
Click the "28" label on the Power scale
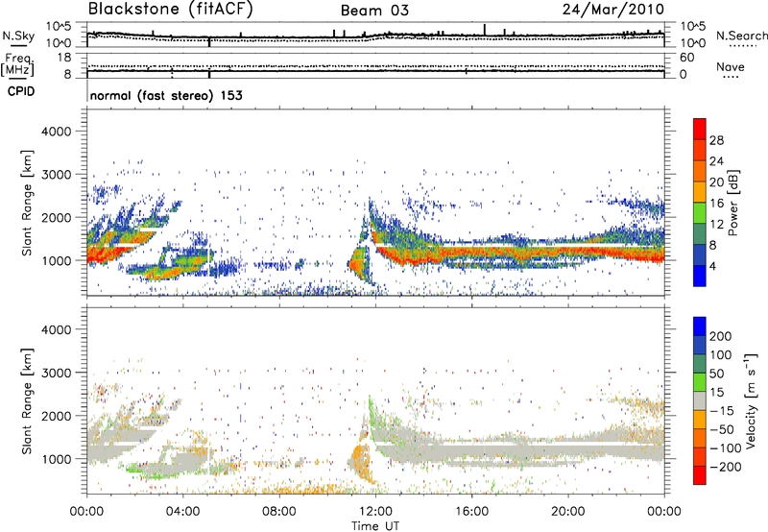pos(716,140)
